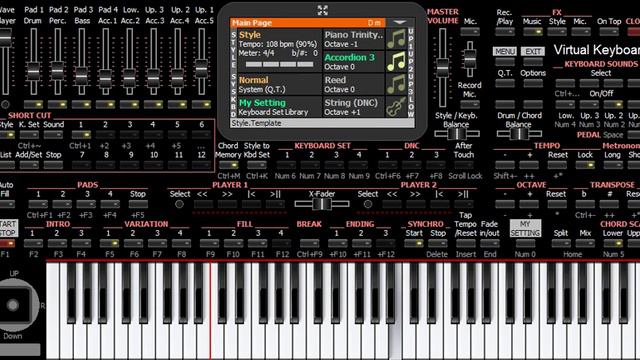Screen dimensions: 640x360
Task: Click the Drum / Chord Balance slider
Action: pos(519,133)
